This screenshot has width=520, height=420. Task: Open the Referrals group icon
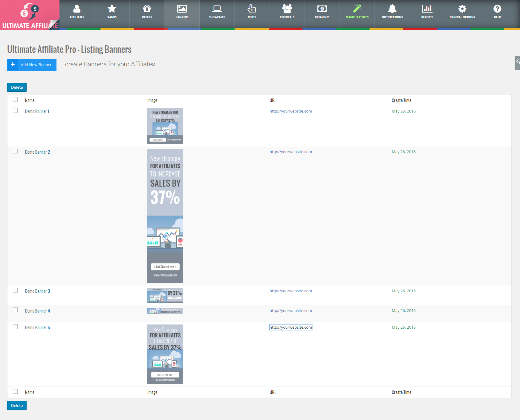click(x=287, y=9)
